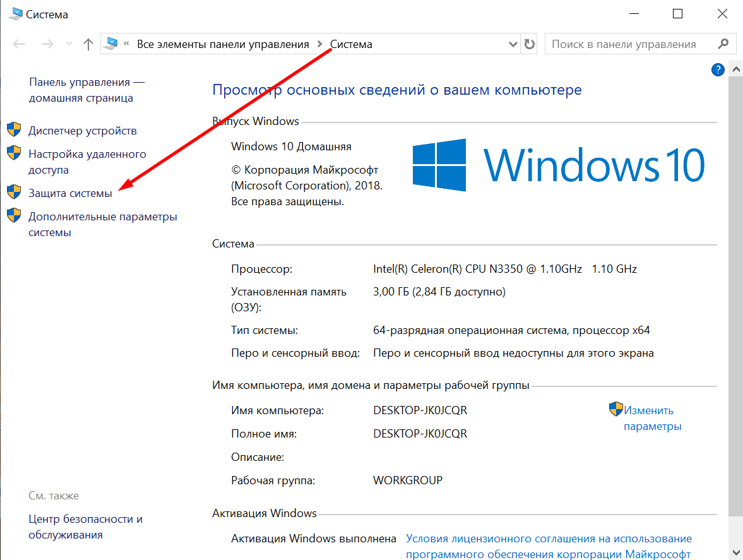Image resolution: width=743 pixels, height=560 pixels.
Task: Open Центр безопасности и обслуживания link
Action: point(85,527)
